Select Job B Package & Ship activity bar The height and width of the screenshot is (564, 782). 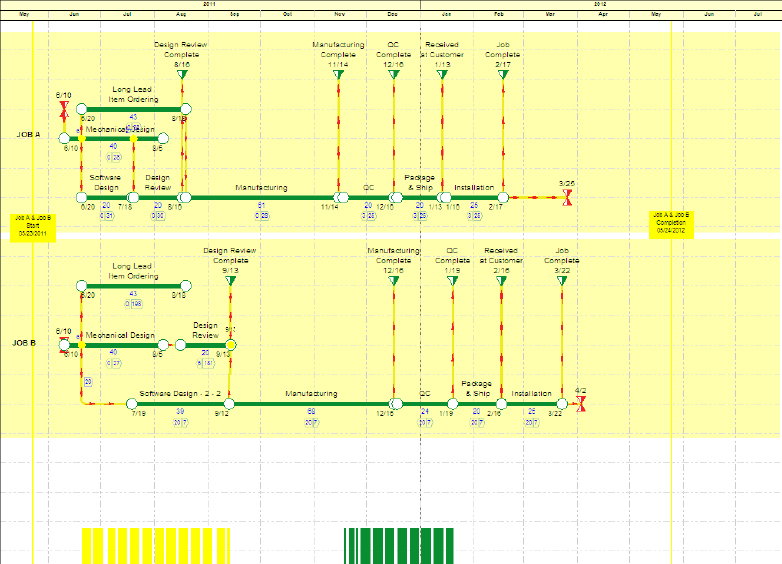coord(477,403)
